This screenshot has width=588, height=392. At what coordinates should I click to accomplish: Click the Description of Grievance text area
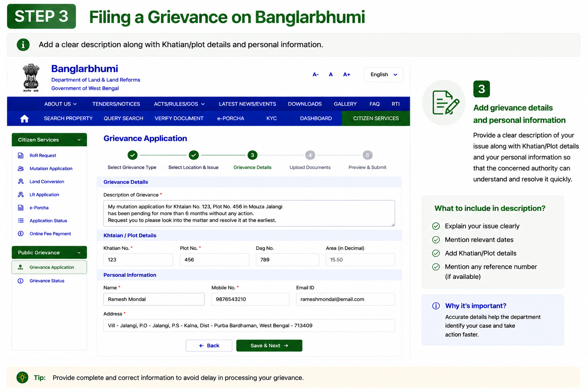coord(249,213)
